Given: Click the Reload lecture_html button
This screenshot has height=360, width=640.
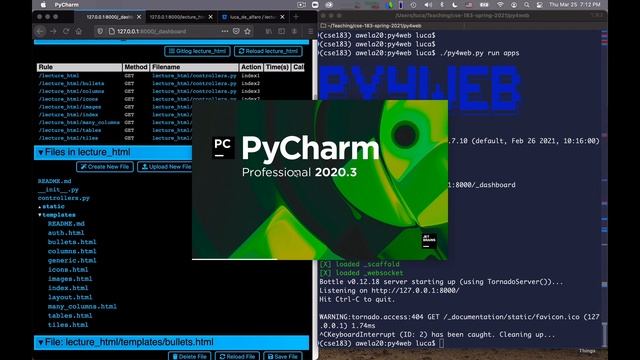Looking at the screenshot, I should point(268,51).
